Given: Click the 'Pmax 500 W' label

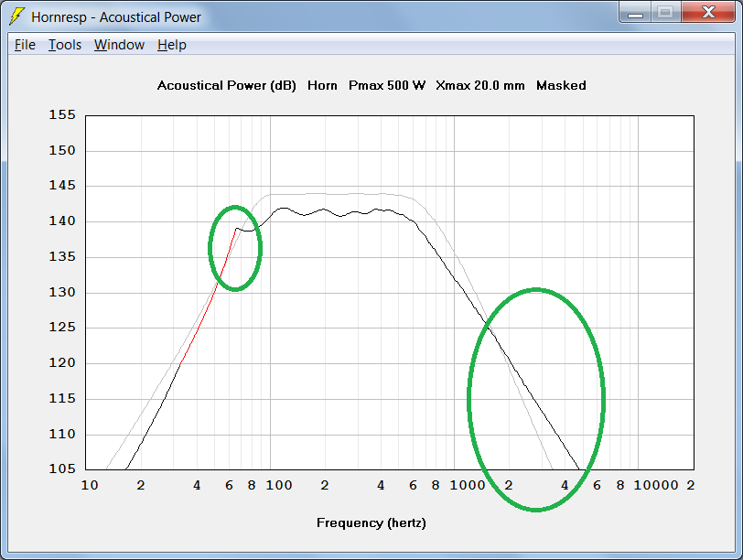Looking at the screenshot, I should tap(387, 86).
